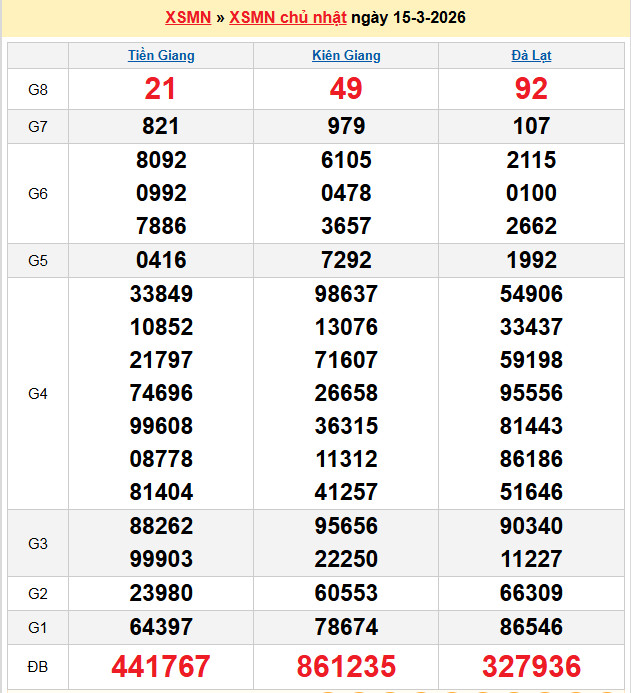
Task: Click Đà Lạt G3 number 90340
Action: [x=531, y=527]
